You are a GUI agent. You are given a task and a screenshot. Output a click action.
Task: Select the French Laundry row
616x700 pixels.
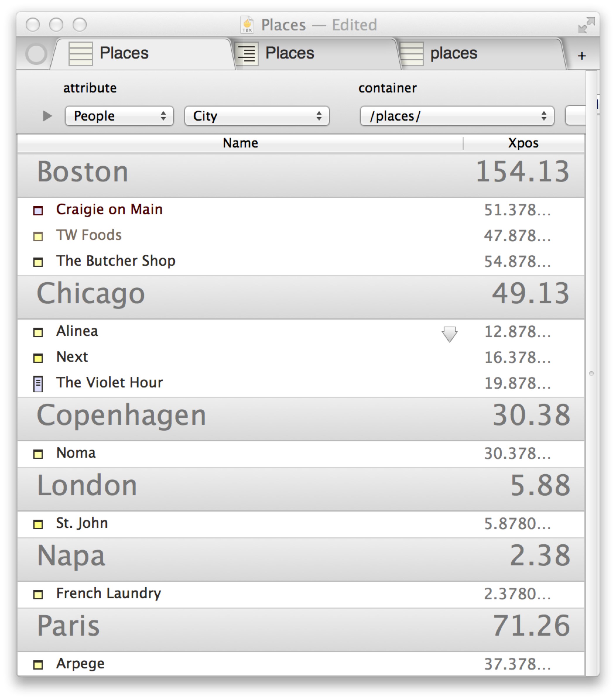pos(301,594)
